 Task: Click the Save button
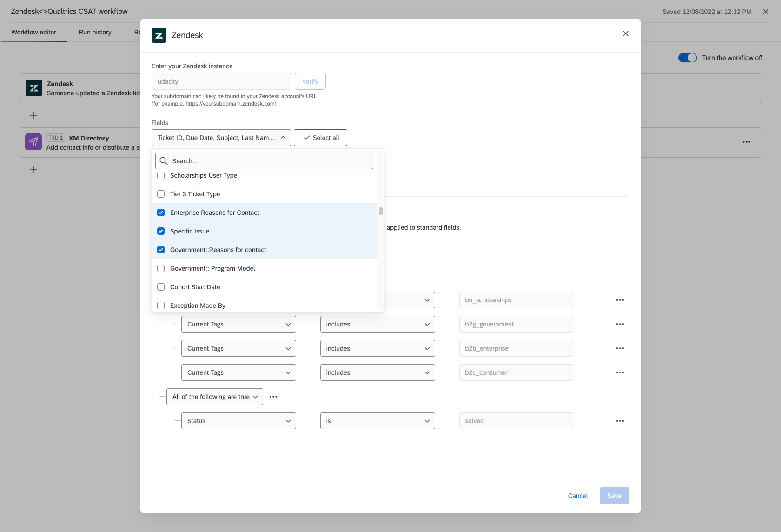615,496
